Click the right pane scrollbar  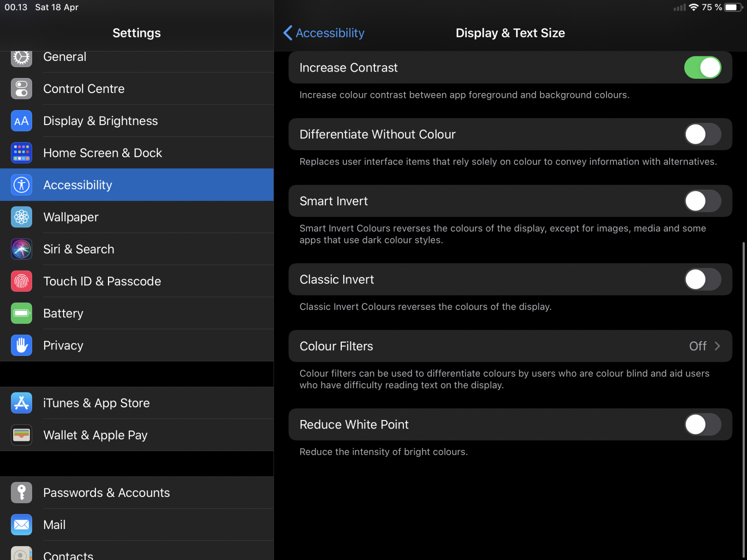(744, 399)
